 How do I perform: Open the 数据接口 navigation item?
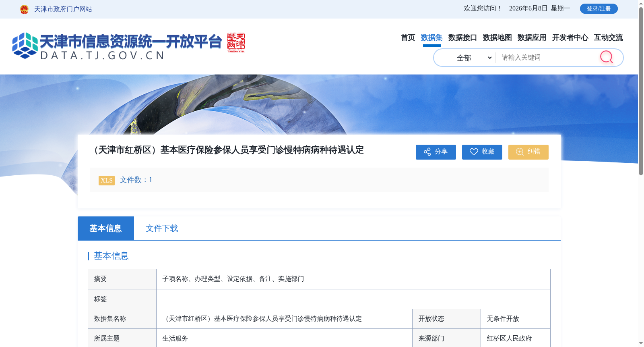(462, 37)
